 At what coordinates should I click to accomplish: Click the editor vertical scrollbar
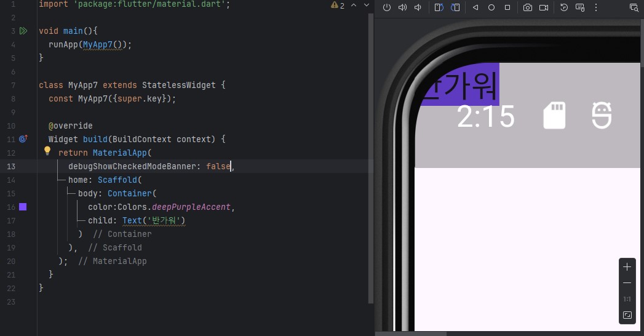coord(371,159)
